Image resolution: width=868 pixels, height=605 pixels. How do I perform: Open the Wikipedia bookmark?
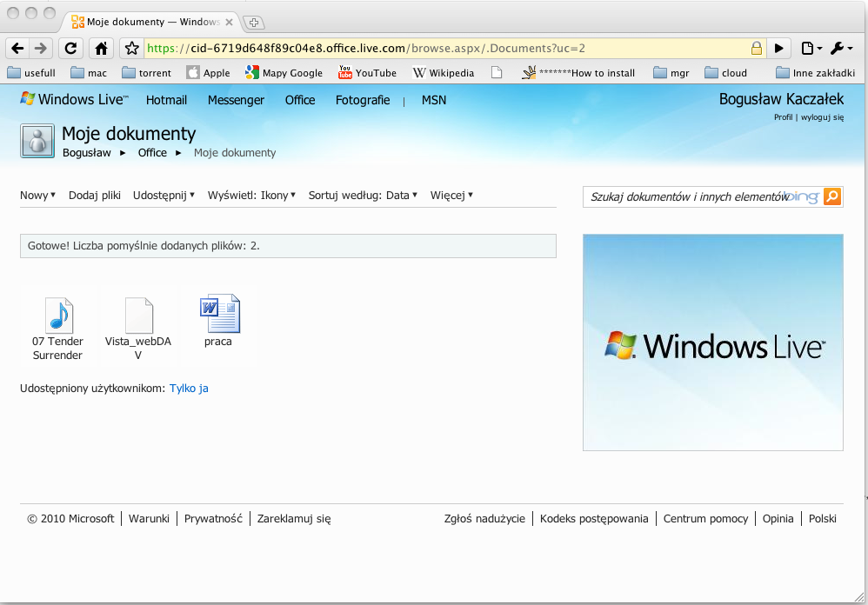pos(444,72)
